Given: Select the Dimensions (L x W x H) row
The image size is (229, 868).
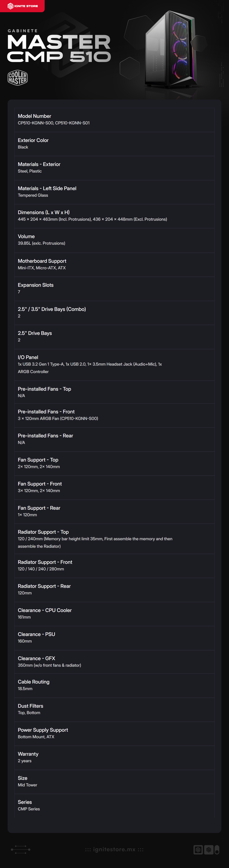Looking at the screenshot, I should (114, 216).
